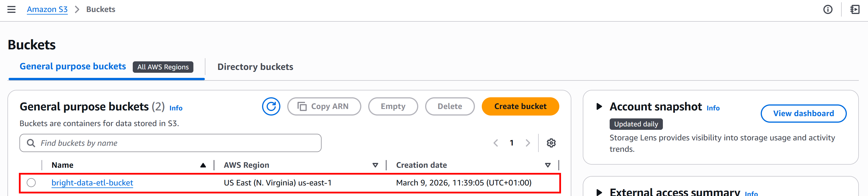Open table preferences gear icon

[x=551, y=143]
